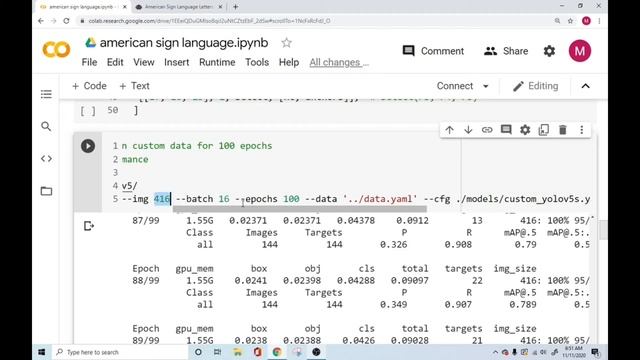Open the File menu
This screenshot has width=640, height=360.
(x=89, y=62)
